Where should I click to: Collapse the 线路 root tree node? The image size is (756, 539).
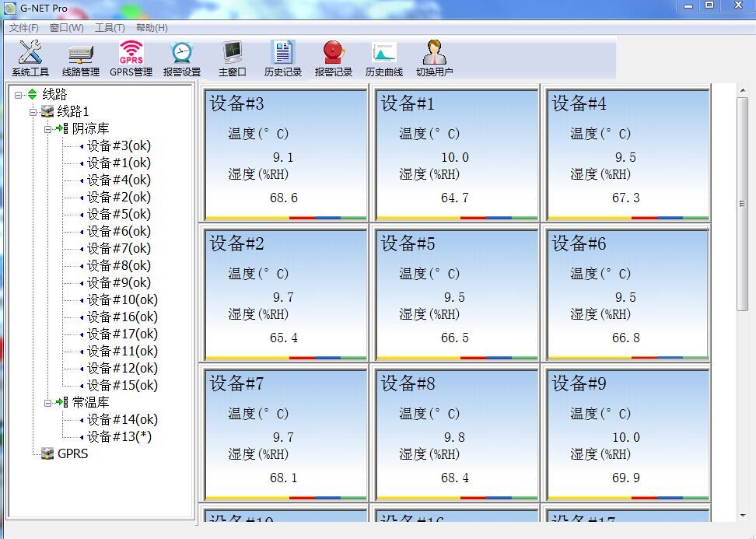18,95
